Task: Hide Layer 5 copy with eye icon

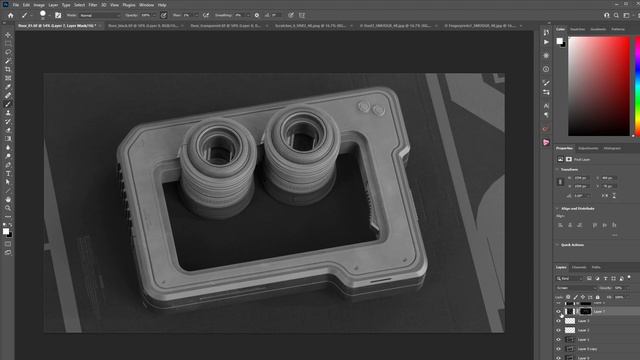Action: [558, 349]
